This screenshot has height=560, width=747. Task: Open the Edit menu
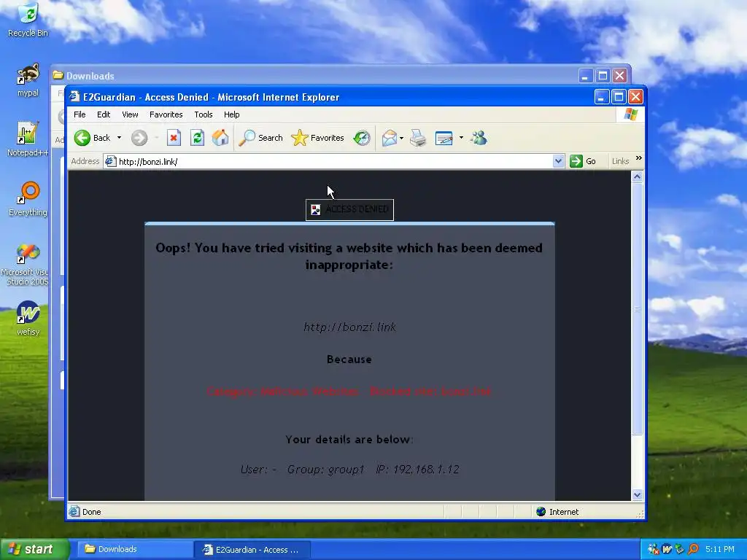coord(104,114)
